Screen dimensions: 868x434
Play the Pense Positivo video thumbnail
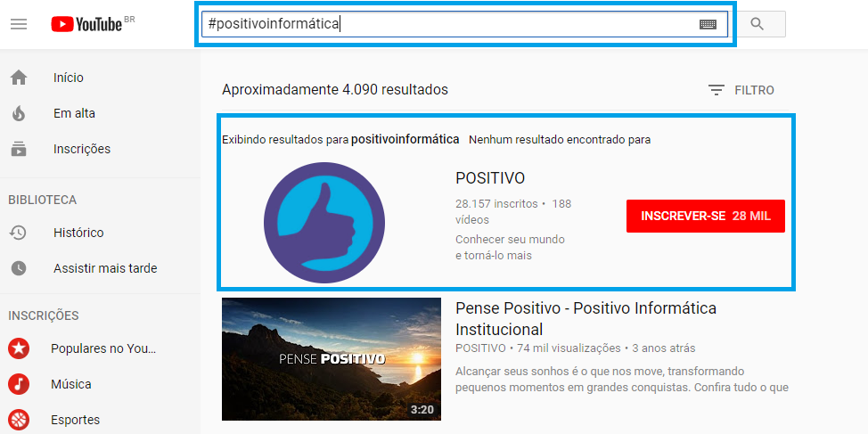pyautogui.click(x=332, y=359)
